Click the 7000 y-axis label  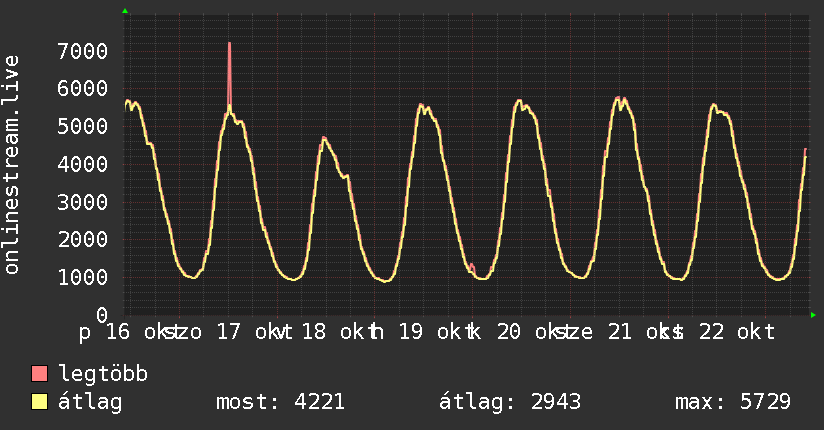83,52
